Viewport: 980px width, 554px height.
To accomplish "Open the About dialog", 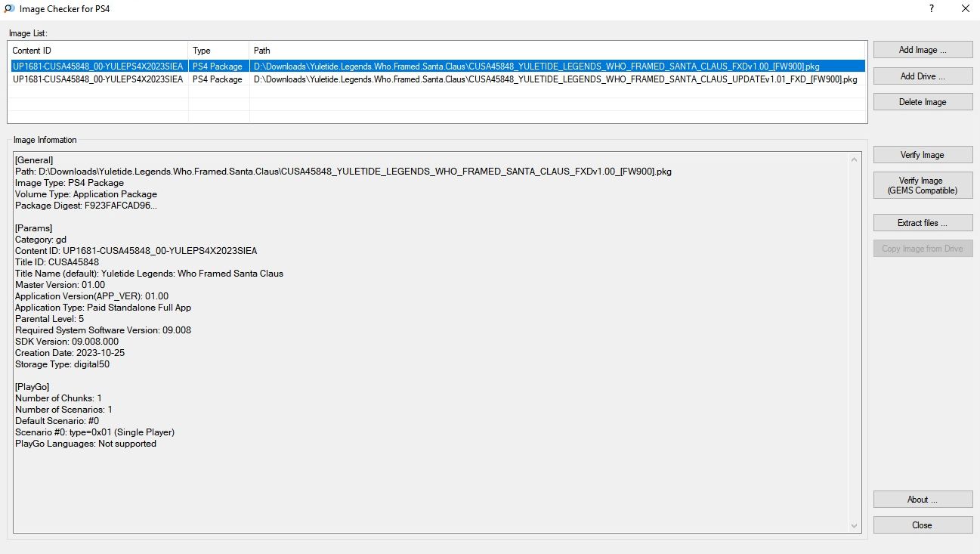I will tap(923, 500).
